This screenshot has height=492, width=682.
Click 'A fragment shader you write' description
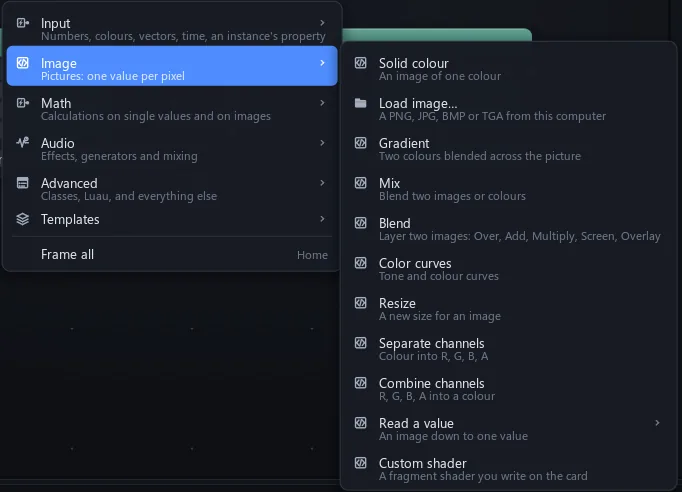(483, 476)
